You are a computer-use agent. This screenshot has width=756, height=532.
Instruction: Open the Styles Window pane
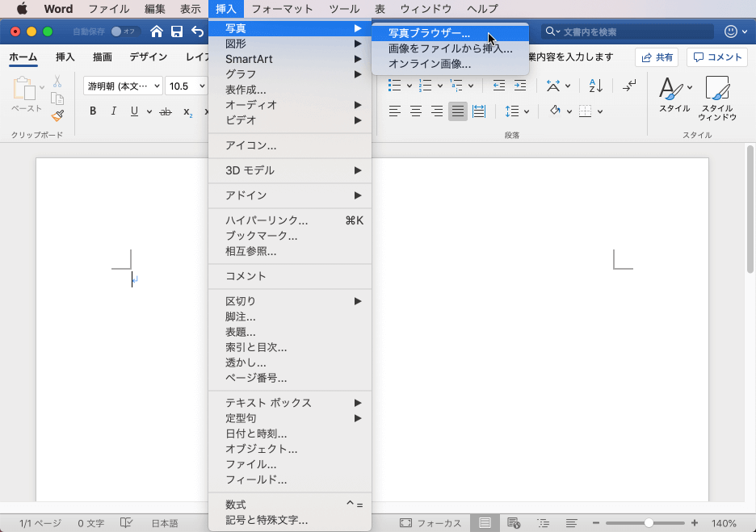[717, 98]
